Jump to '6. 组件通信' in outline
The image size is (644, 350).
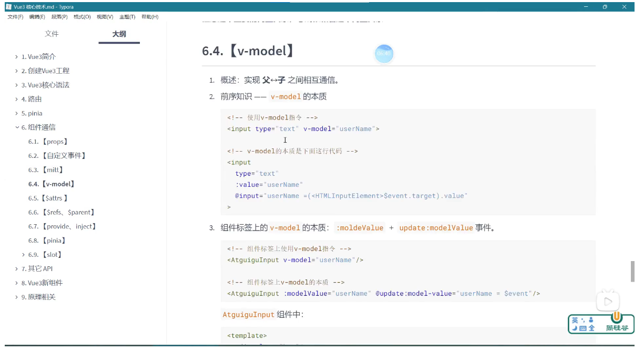click(x=38, y=127)
